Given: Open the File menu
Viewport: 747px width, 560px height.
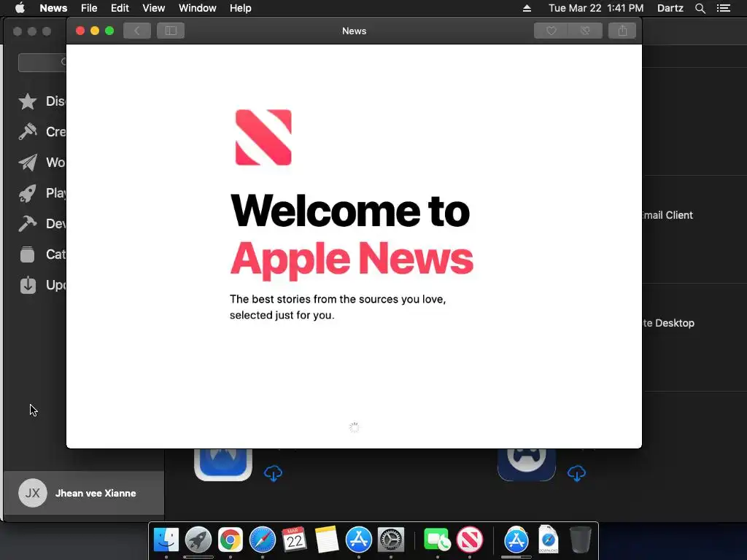Looking at the screenshot, I should (89, 8).
